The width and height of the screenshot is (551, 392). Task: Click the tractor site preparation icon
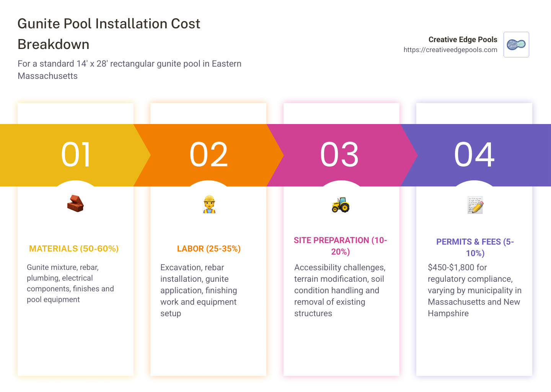[340, 205]
